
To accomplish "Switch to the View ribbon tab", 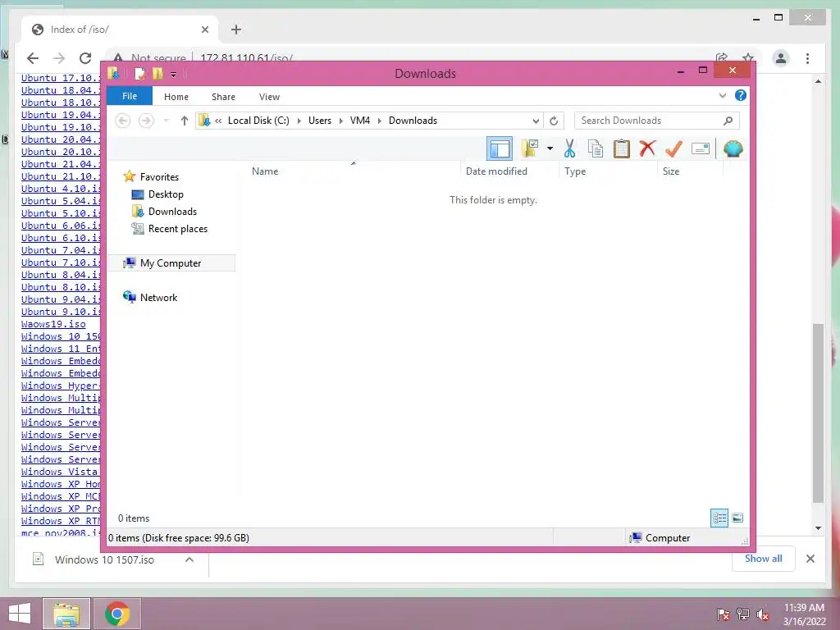I will coord(269,97).
